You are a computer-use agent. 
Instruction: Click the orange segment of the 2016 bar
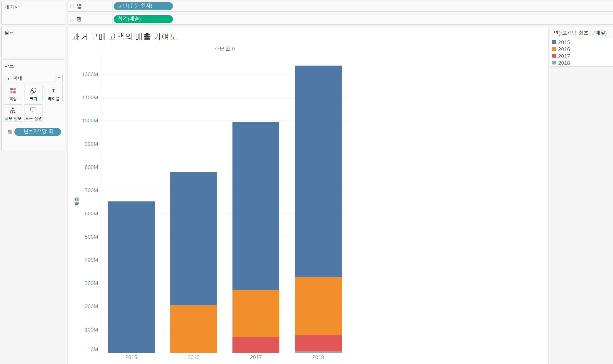click(x=193, y=328)
